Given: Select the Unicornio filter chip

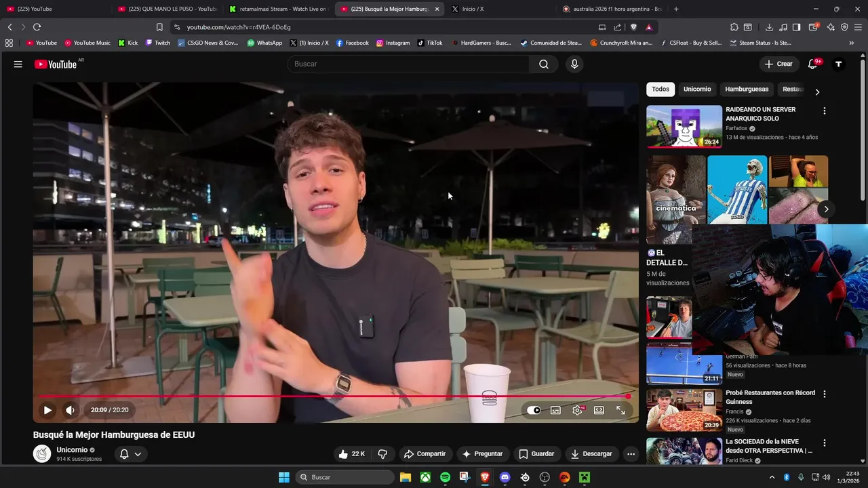Looking at the screenshot, I should (x=697, y=89).
